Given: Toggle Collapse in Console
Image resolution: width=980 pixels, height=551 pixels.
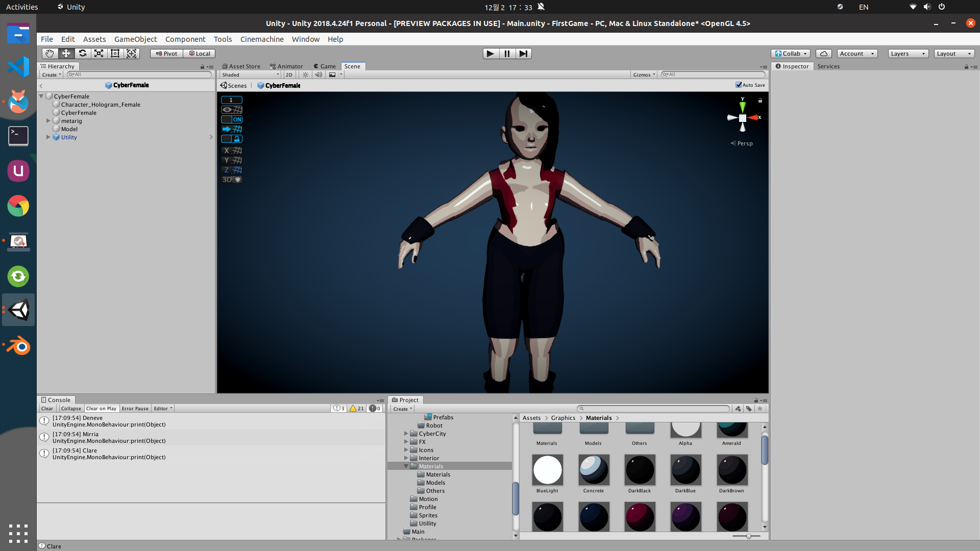Looking at the screenshot, I should pyautogui.click(x=71, y=409).
